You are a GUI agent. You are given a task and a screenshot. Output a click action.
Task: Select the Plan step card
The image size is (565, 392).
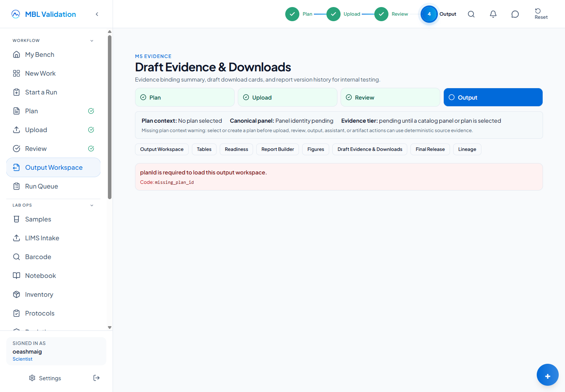click(x=185, y=97)
